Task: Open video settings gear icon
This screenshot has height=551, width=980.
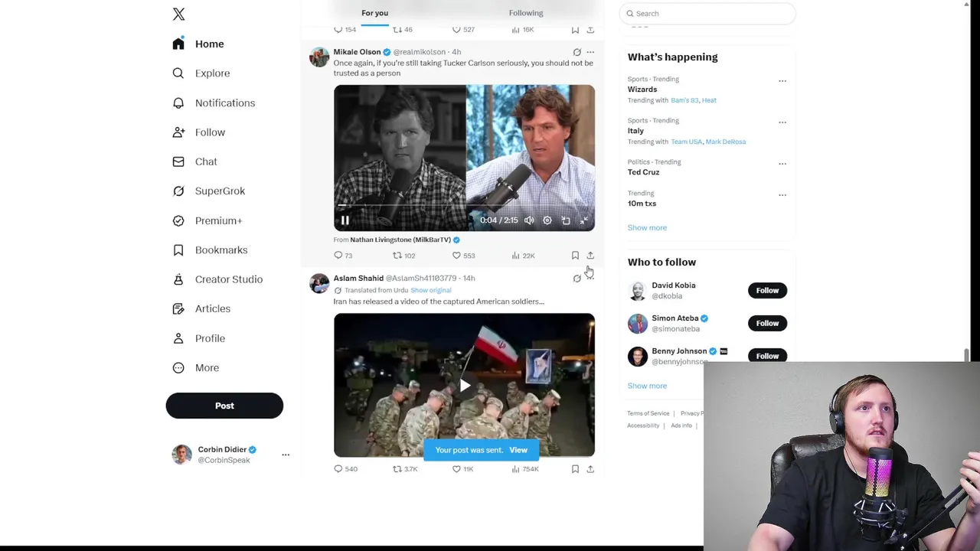Action: click(547, 220)
